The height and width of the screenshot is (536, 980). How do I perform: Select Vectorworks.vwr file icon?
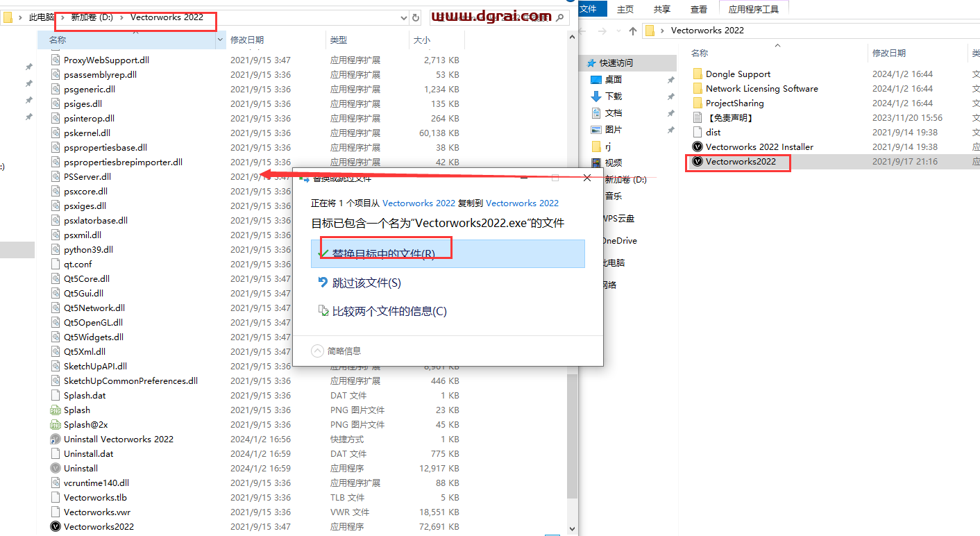click(56, 512)
